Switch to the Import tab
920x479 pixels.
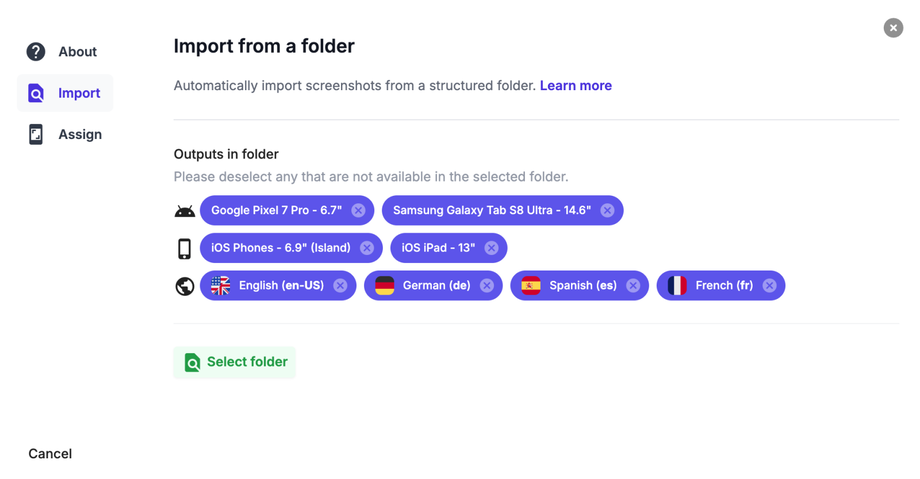point(78,93)
